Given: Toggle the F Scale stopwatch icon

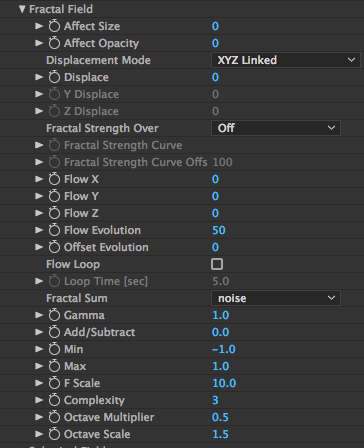Looking at the screenshot, I should click(54, 383).
